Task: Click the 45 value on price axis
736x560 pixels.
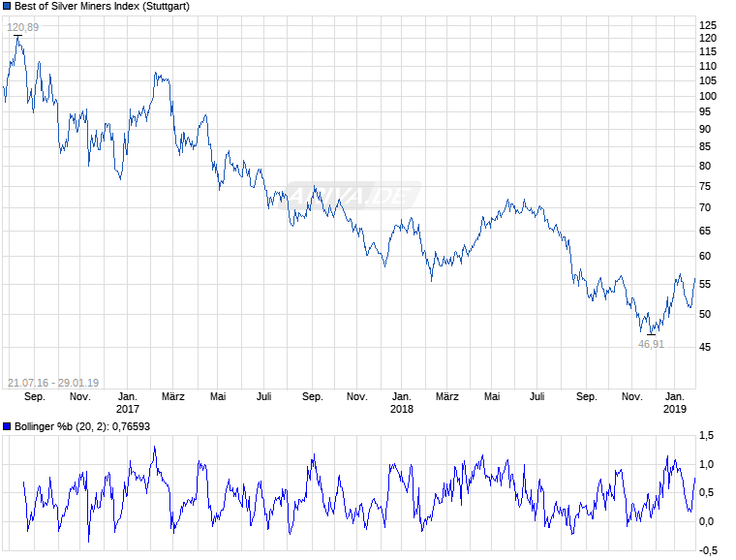Action: (705, 347)
